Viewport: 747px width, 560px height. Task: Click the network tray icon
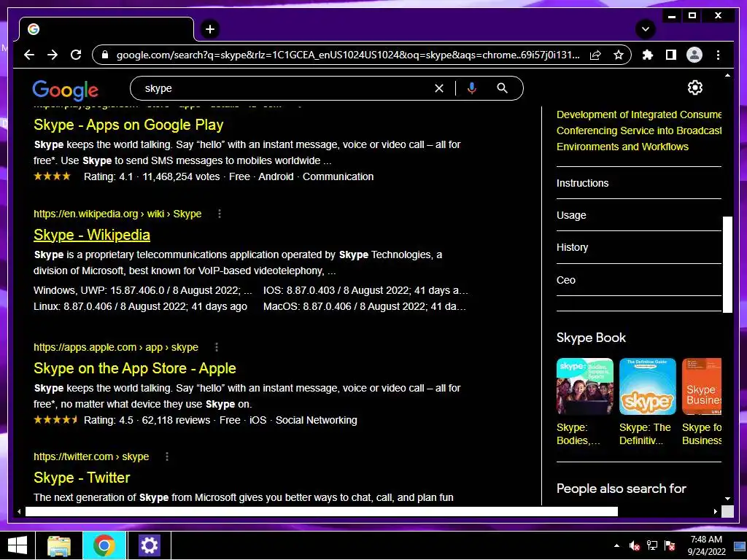pos(651,545)
